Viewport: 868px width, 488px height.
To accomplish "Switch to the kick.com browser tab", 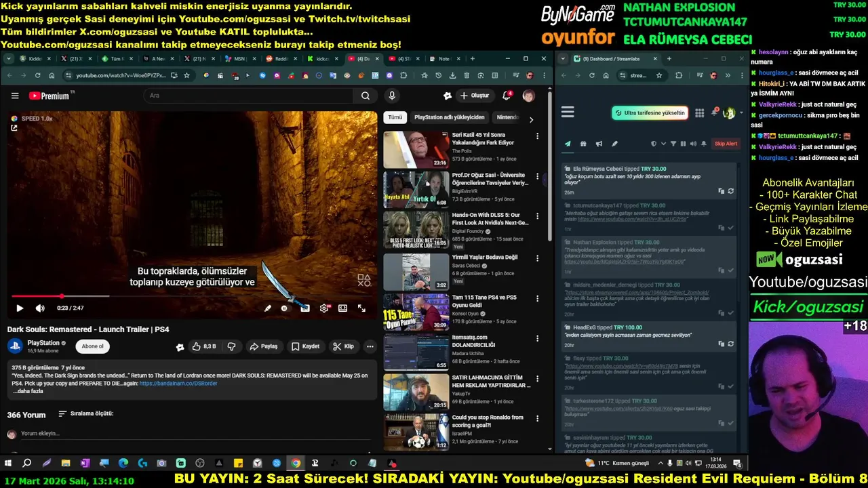I will (x=323, y=59).
